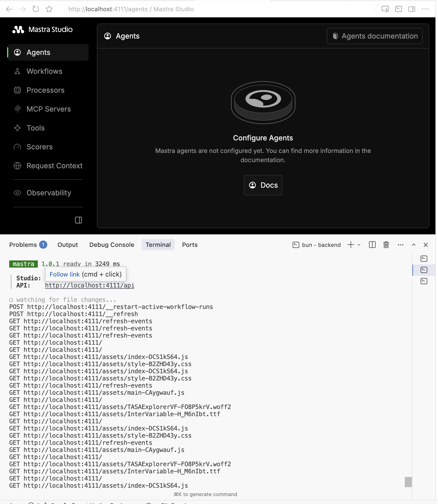
Task: Go back using the browser back arrow
Action: [x=9, y=9]
